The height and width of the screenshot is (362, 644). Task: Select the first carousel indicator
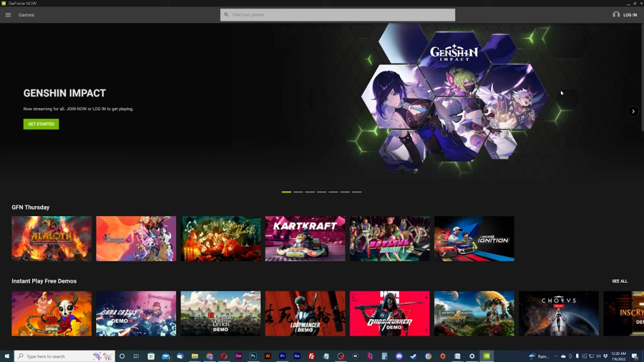click(x=286, y=192)
